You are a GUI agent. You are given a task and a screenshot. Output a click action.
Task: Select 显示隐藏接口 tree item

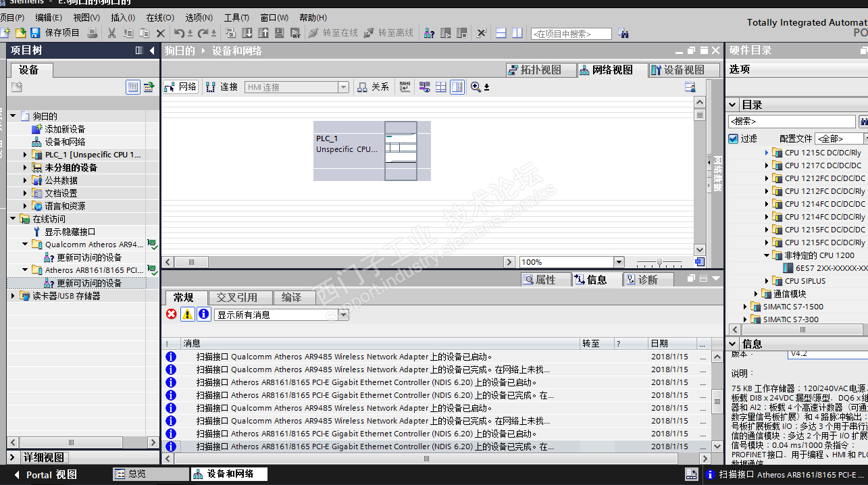point(70,232)
